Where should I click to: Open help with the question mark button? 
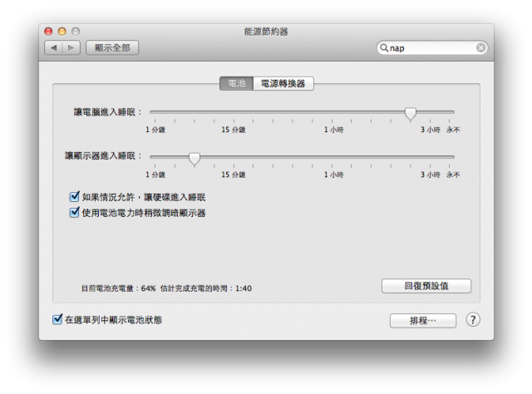pos(473,320)
